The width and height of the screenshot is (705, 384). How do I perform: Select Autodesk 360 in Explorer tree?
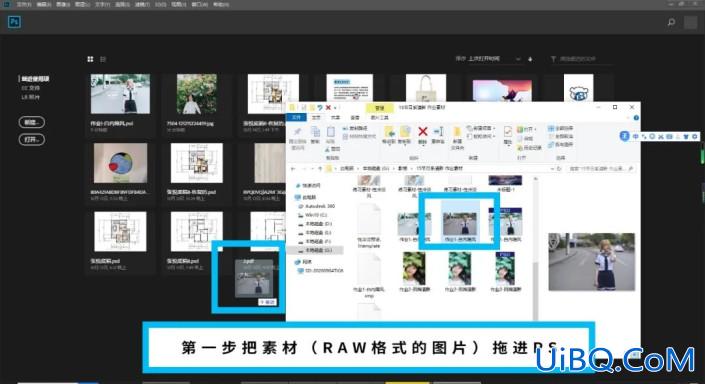[x=317, y=206]
